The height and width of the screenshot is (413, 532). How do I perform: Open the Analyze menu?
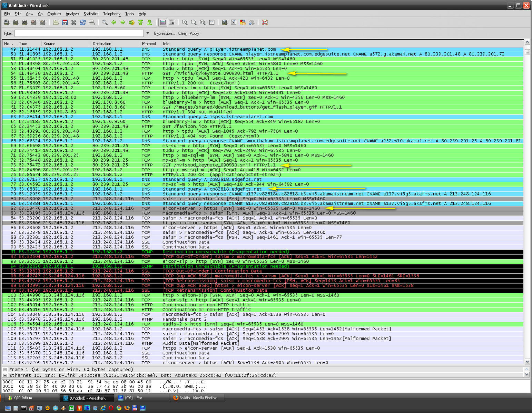tap(72, 14)
